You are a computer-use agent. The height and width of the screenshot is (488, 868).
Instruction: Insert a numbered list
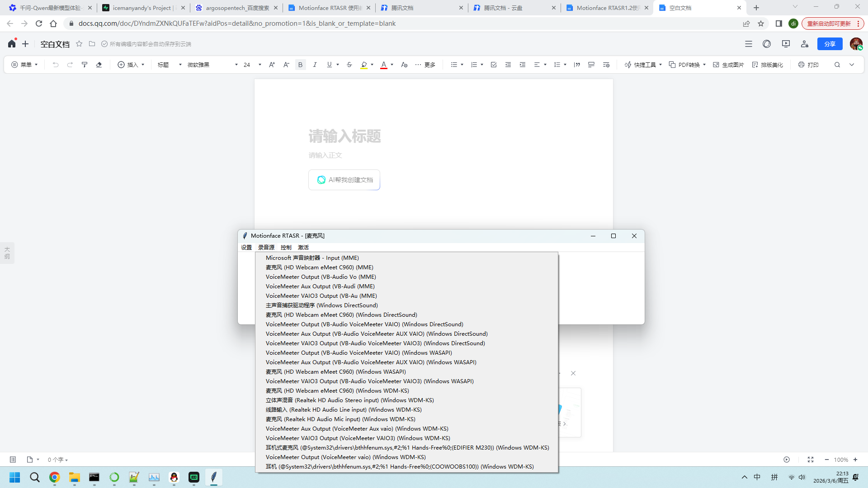pos(474,65)
